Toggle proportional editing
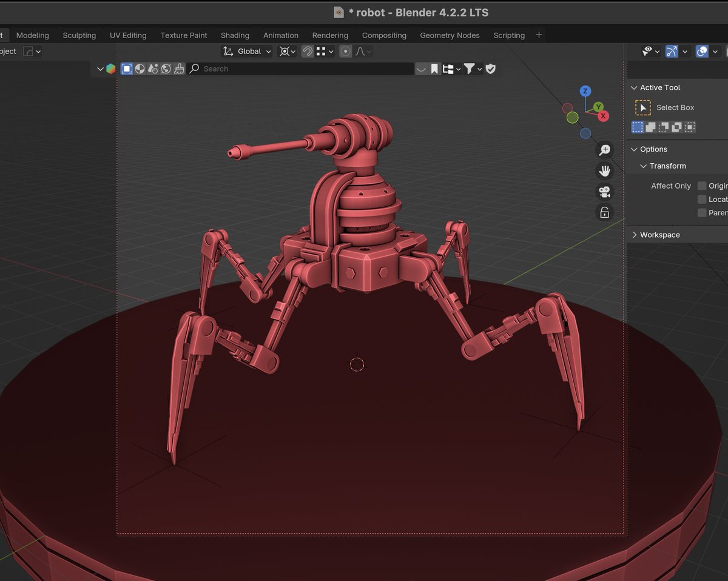This screenshot has height=581, width=728. (x=345, y=52)
